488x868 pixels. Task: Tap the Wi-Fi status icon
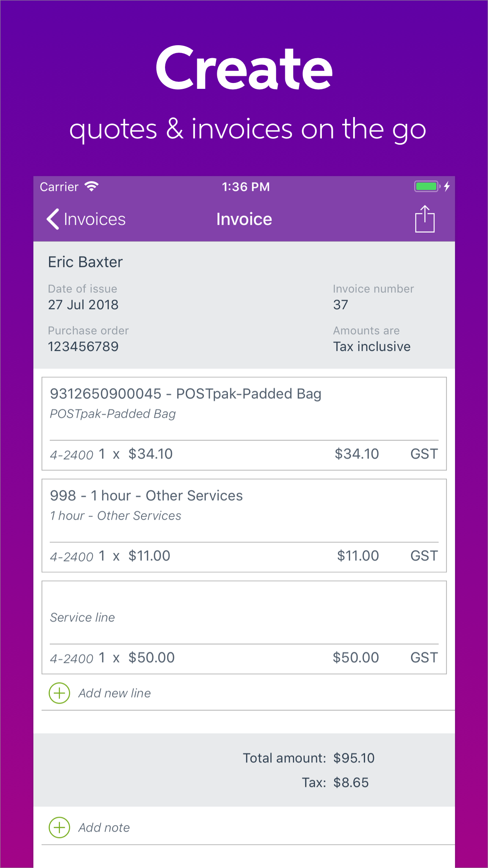point(92,186)
